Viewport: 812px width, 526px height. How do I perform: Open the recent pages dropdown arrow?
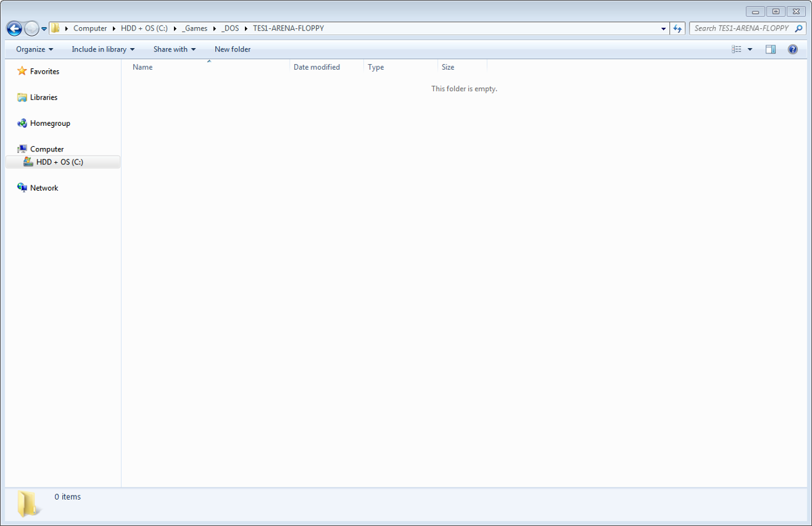(x=44, y=29)
